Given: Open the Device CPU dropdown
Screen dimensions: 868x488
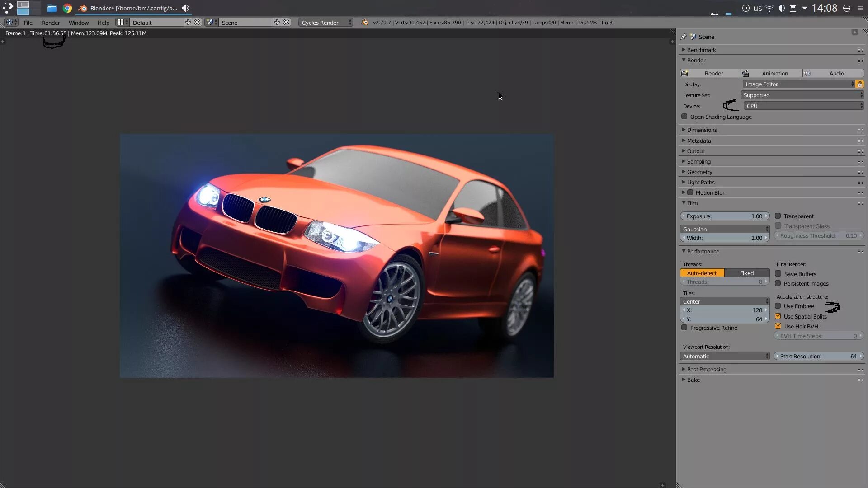Looking at the screenshot, I should [x=804, y=106].
